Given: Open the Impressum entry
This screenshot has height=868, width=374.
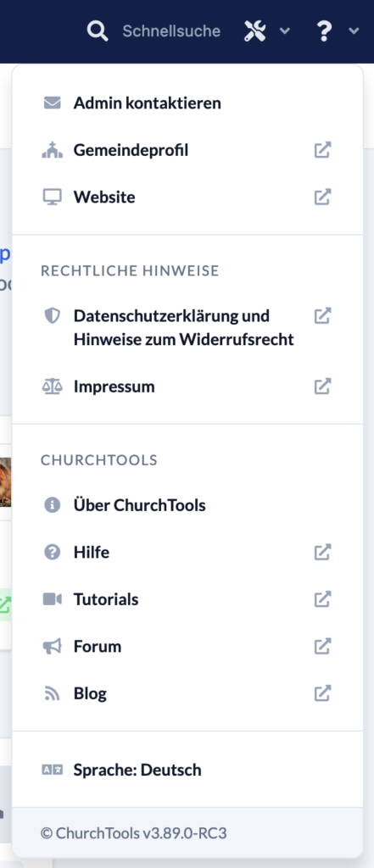Looking at the screenshot, I should point(187,387).
